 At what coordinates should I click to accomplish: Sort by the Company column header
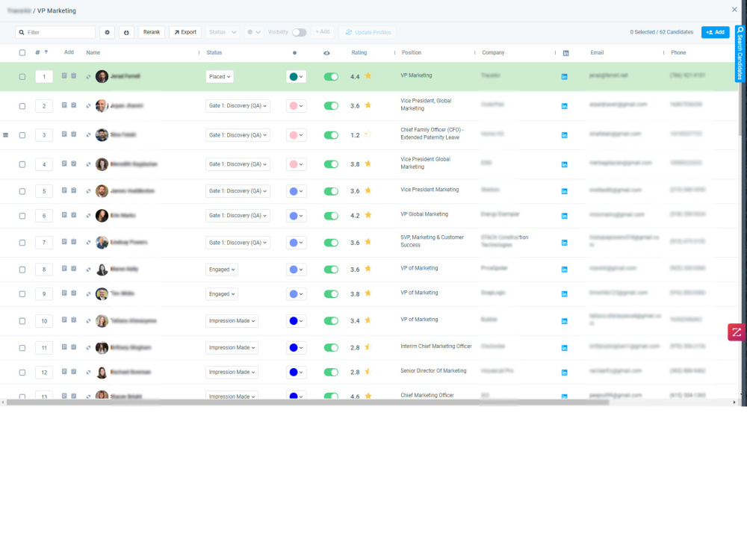pos(493,52)
